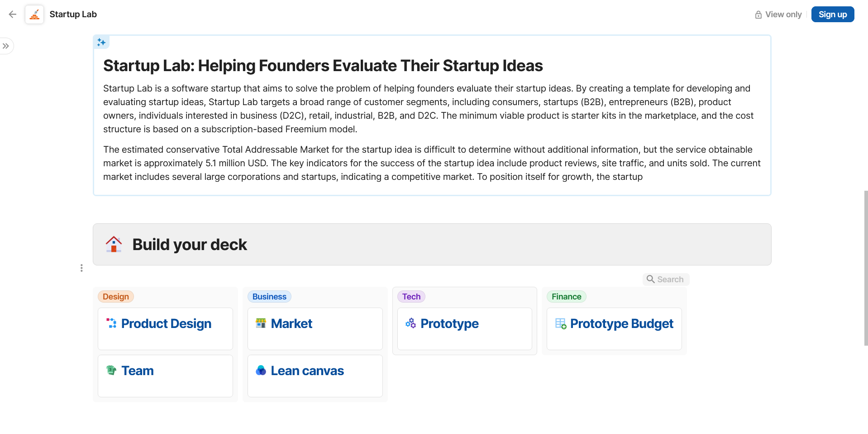This screenshot has height=434, width=868.
Task: Click the magnifier icon in Search
Action: coord(650,279)
